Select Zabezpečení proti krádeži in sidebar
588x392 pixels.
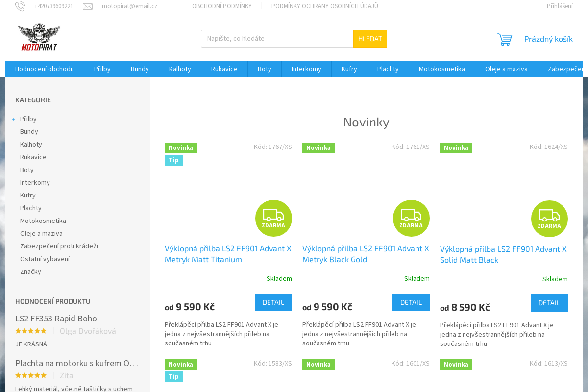(59, 246)
